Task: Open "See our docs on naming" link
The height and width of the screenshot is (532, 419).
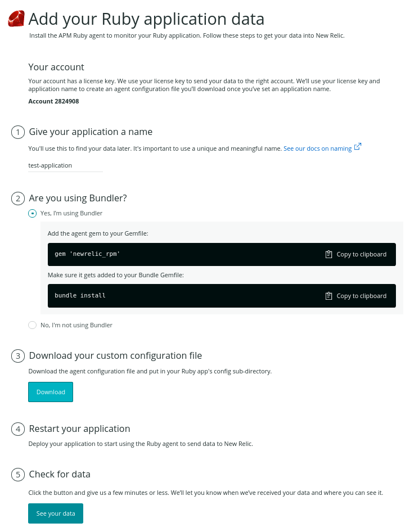Action: tap(317, 148)
